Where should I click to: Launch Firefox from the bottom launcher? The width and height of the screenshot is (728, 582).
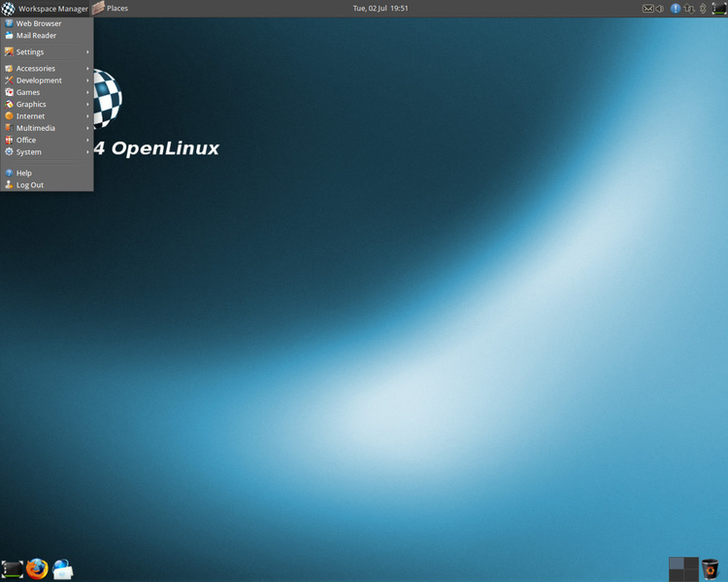[x=37, y=569]
